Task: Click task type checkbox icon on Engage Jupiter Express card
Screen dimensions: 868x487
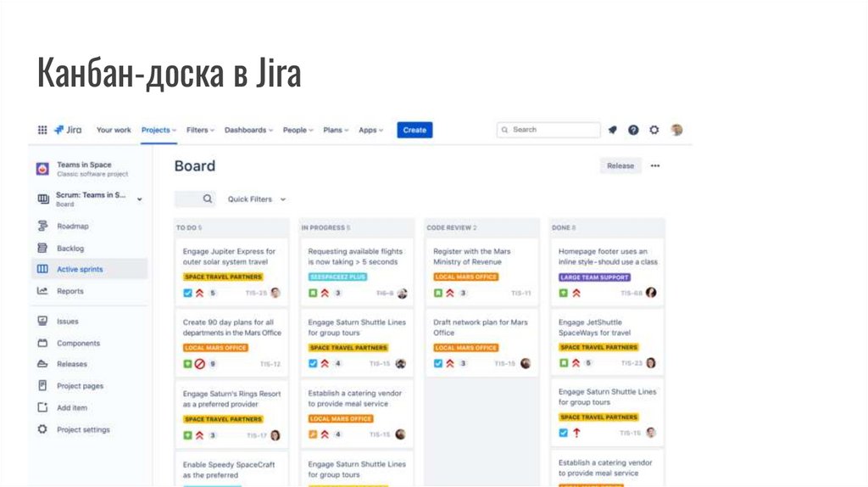Action: tap(187, 293)
